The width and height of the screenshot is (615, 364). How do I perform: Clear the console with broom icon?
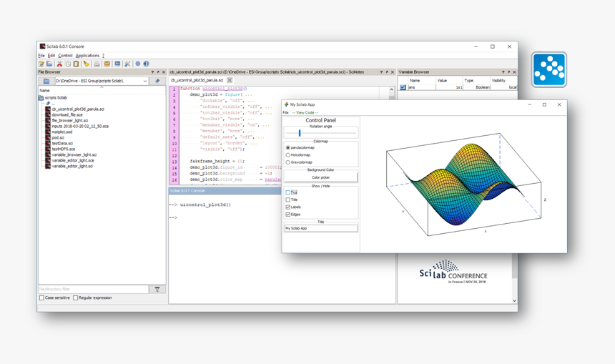[x=87, y=64]
